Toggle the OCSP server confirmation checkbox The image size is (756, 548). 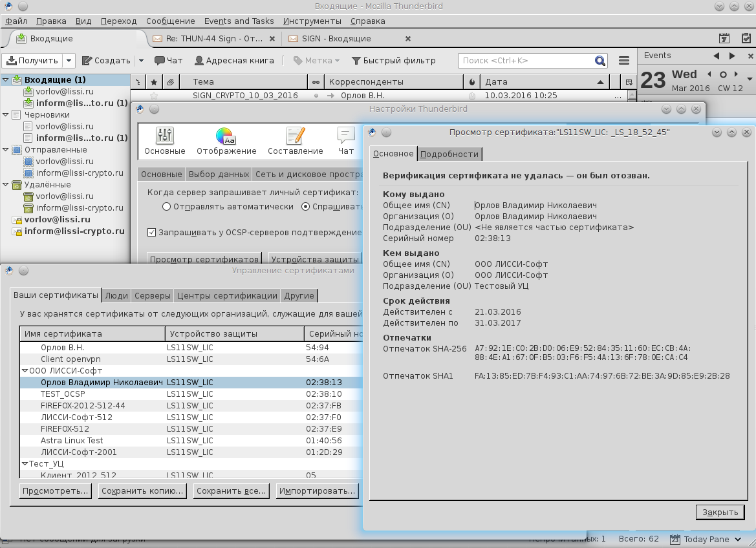151,232
